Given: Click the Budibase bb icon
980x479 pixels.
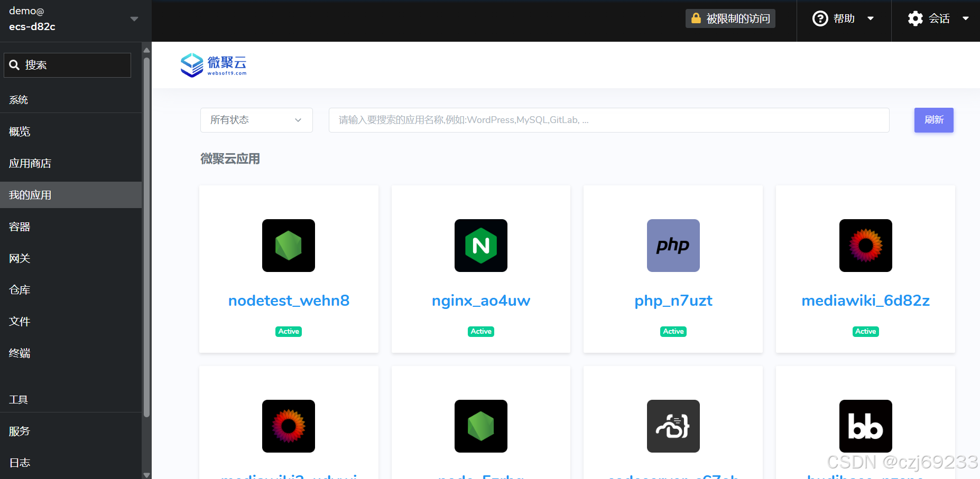Looking at the screenshot, I should pyautogui.click(x=866, y=426).
